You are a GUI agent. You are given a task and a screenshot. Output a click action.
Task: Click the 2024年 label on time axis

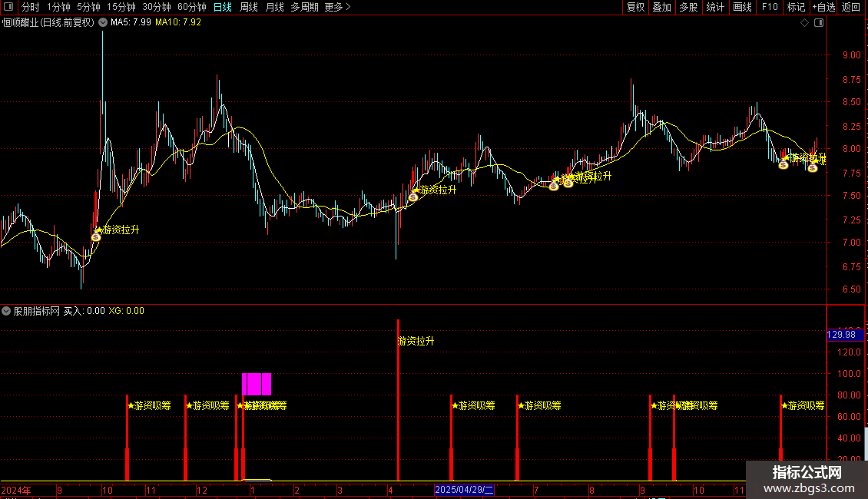click(x=16, y=490)
